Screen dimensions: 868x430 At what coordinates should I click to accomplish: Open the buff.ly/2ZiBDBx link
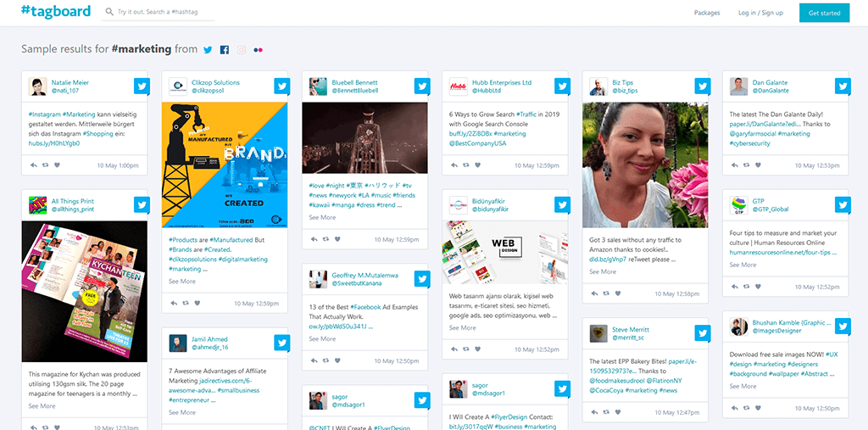coord(470,133)
